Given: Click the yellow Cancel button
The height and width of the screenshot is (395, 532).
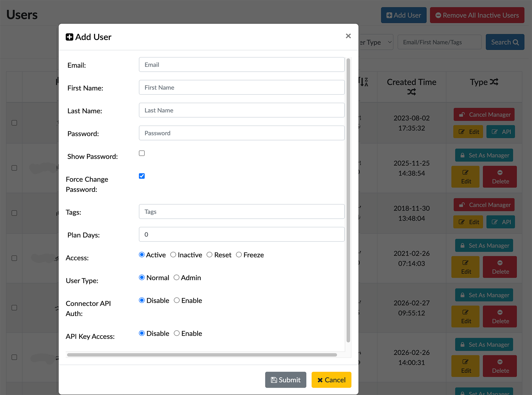Looking at the screenshot, I should pyautogui.click(x=331, y=380).
